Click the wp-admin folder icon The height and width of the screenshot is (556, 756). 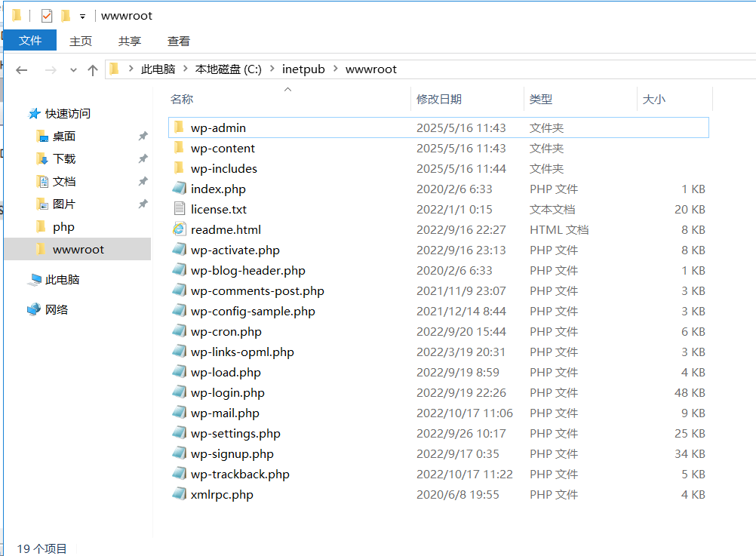(179, 127)
